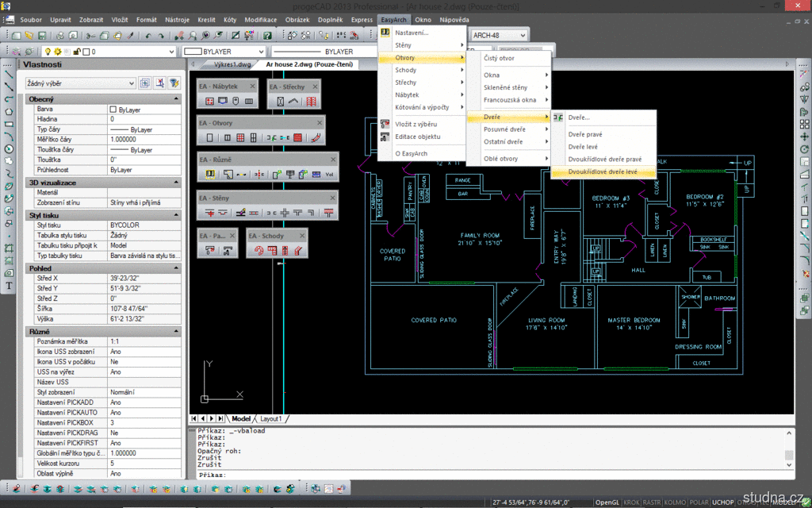Toggle the UCHOP snap in status bar
The image size is (812, 508).
coord(722,502)
